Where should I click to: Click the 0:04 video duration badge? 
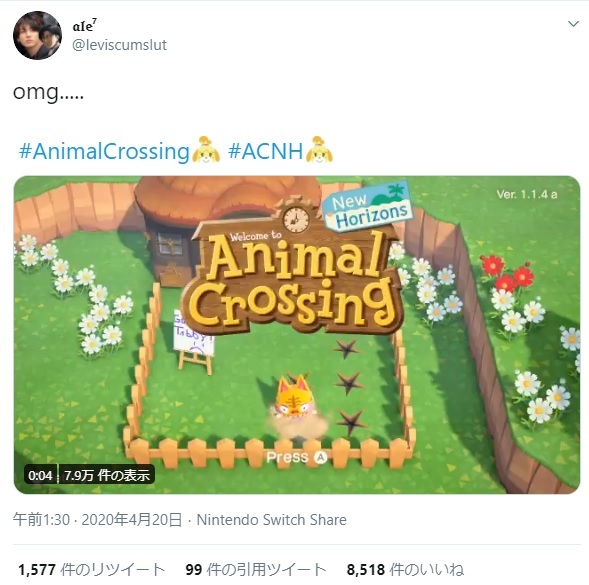40,475
